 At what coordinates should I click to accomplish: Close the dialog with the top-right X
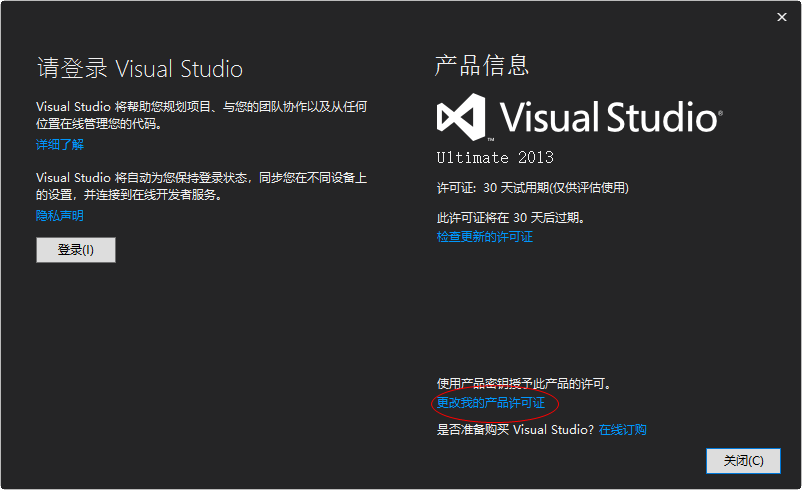[x=781, y=17]
